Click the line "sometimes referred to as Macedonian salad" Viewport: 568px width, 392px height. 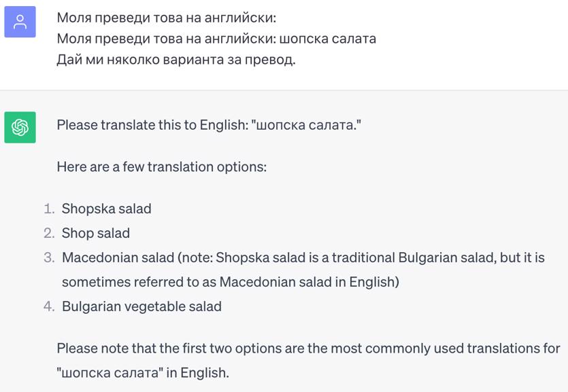230,282
